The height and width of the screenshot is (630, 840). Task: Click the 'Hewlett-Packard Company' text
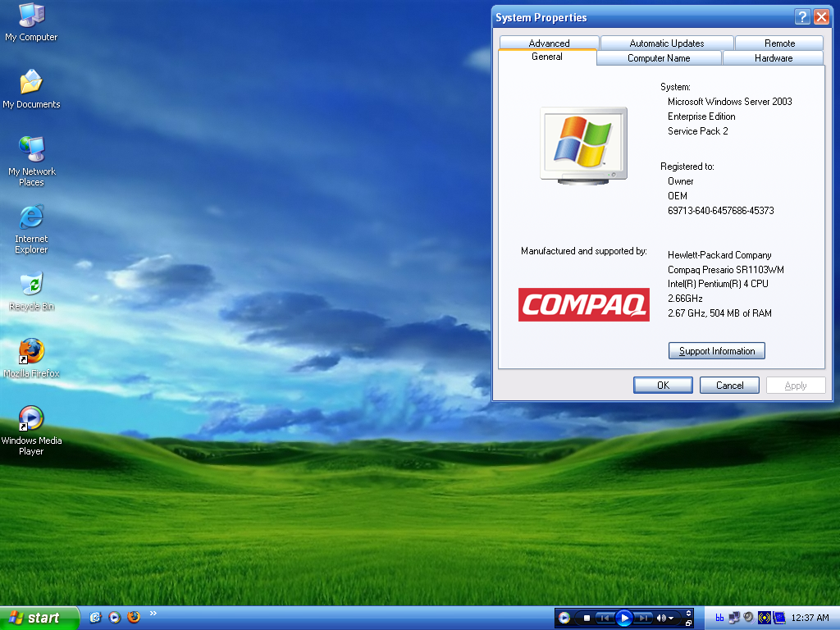(719, 255)
